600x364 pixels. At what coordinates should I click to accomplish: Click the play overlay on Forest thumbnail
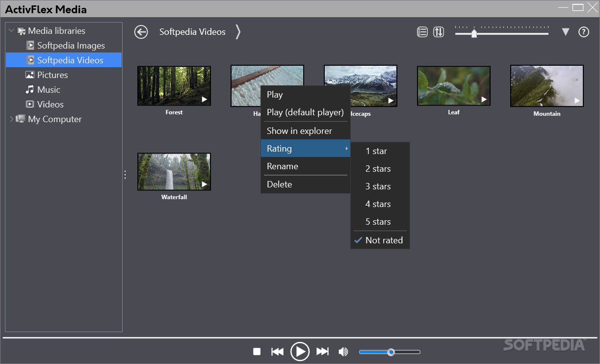pyautogui.click(x=205, y=100)
